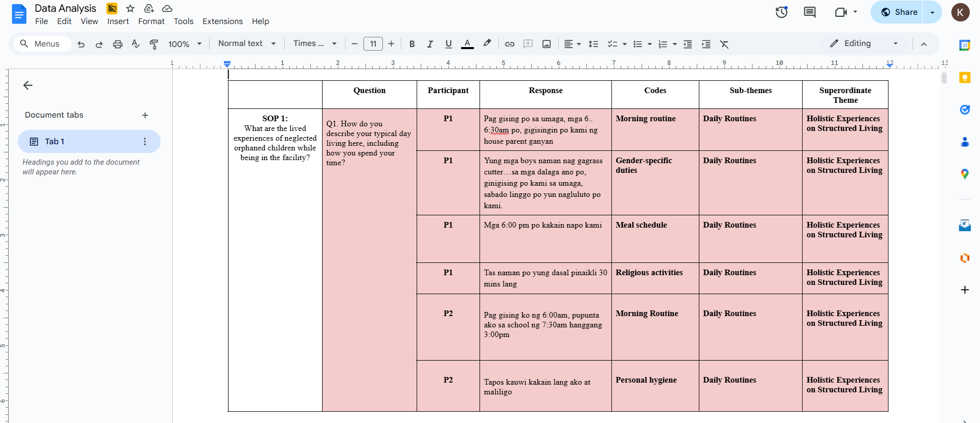Open the Insert menu
The height and width of the screenshot is (423, 980).
point(118,21)
